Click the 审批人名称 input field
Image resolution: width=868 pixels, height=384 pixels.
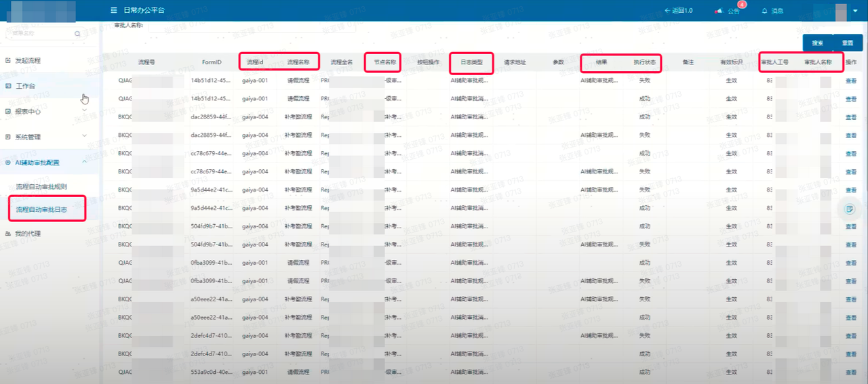click(251, 27)
